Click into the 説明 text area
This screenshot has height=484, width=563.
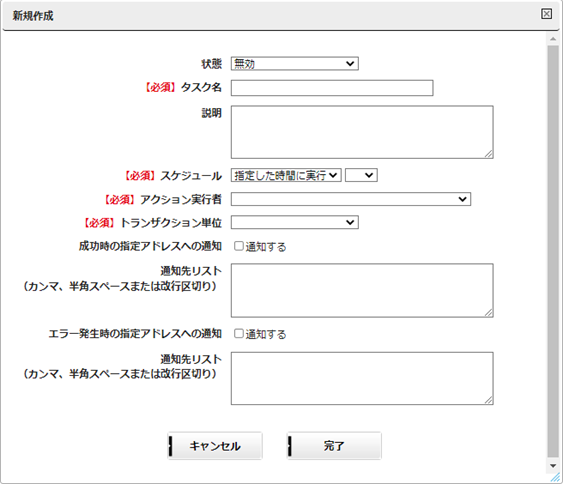pos(362,132)
